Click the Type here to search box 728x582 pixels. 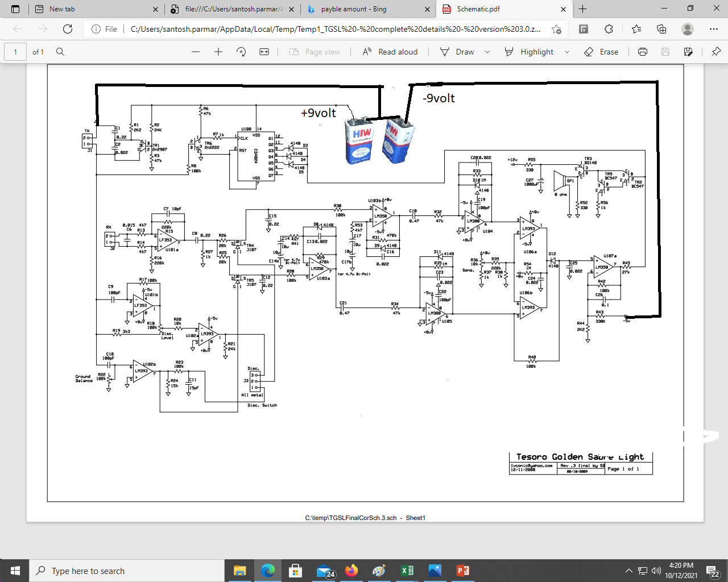click(x=127, y=571)
